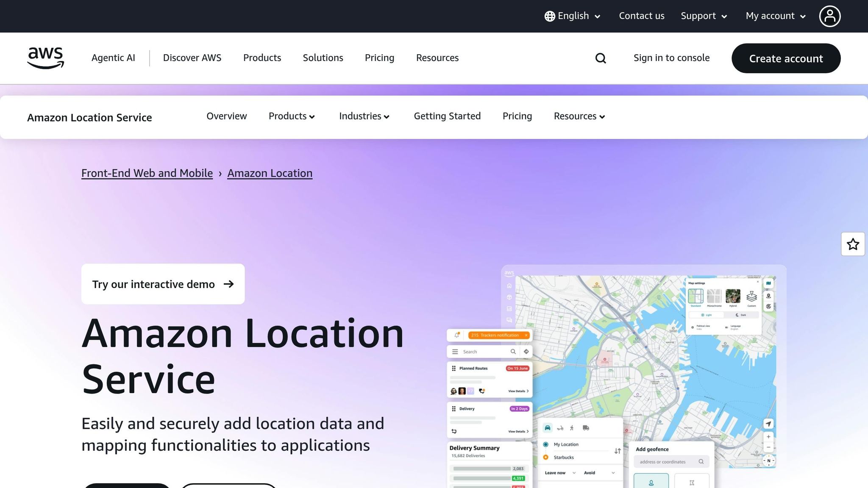
Task: Click the Create account button
Action: [786, 58]
